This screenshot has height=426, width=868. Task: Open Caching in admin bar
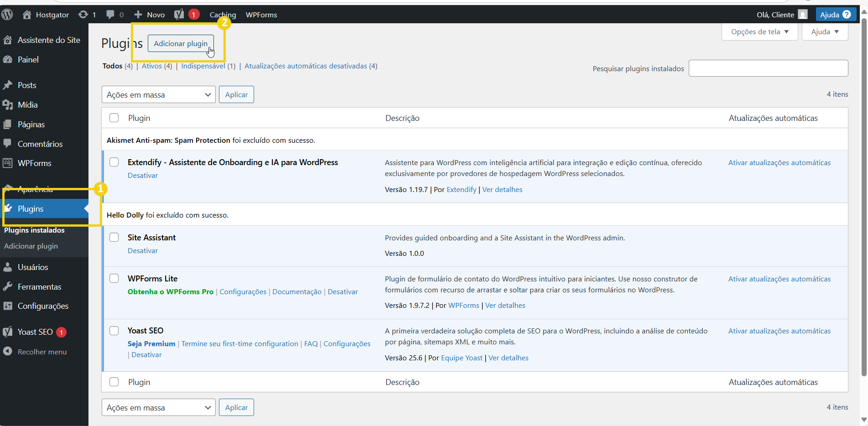[223, 15]
